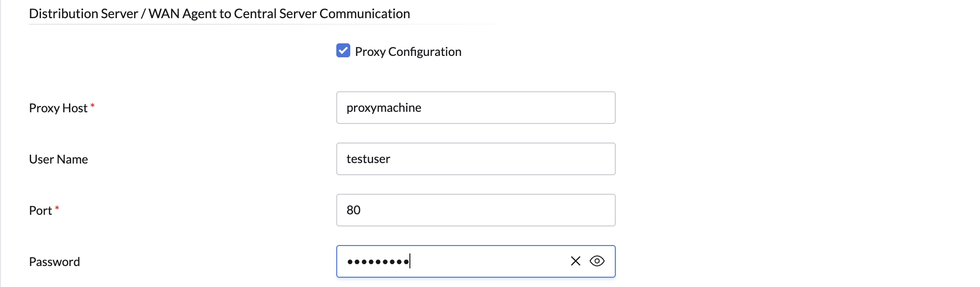Image resolution: width=980 pixels, height=287 pixels.
Task: Click the Port label
Action: [x=39, y=211]
